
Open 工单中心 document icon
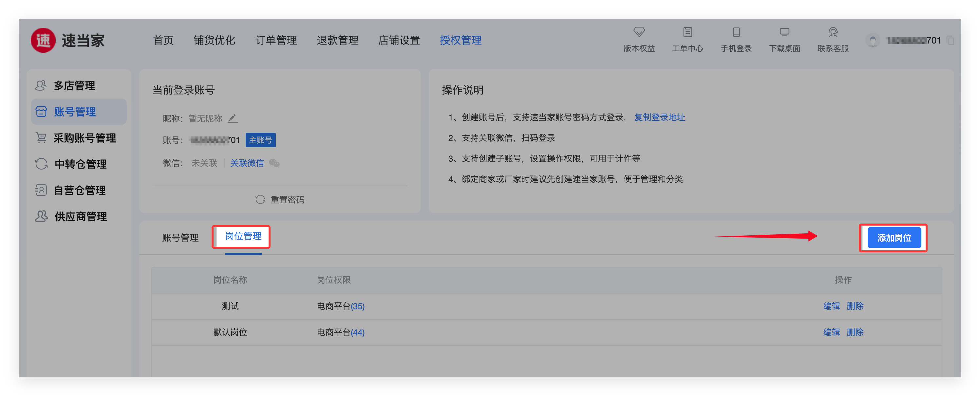coord(688,32)
